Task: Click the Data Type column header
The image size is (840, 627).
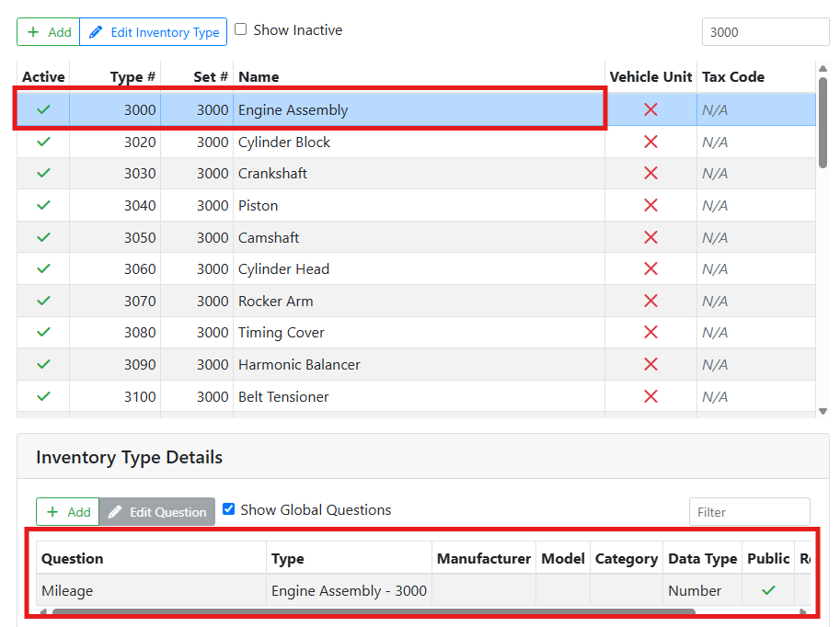Action: pyautogui.click(x=702, y=558)
